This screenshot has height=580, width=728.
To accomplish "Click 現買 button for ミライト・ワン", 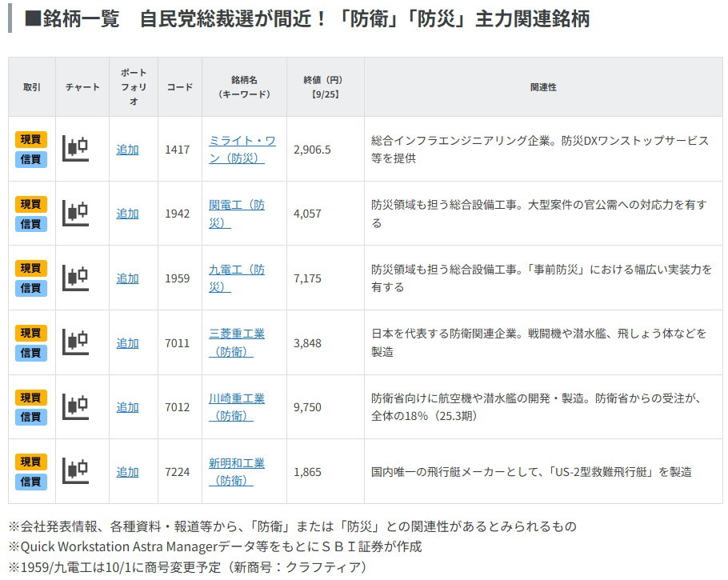I will [31, 140].
